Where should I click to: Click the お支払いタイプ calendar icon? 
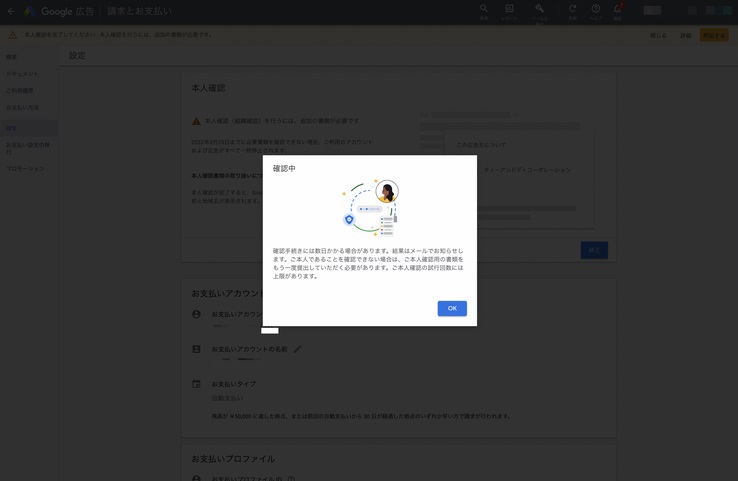coord(196,384)
